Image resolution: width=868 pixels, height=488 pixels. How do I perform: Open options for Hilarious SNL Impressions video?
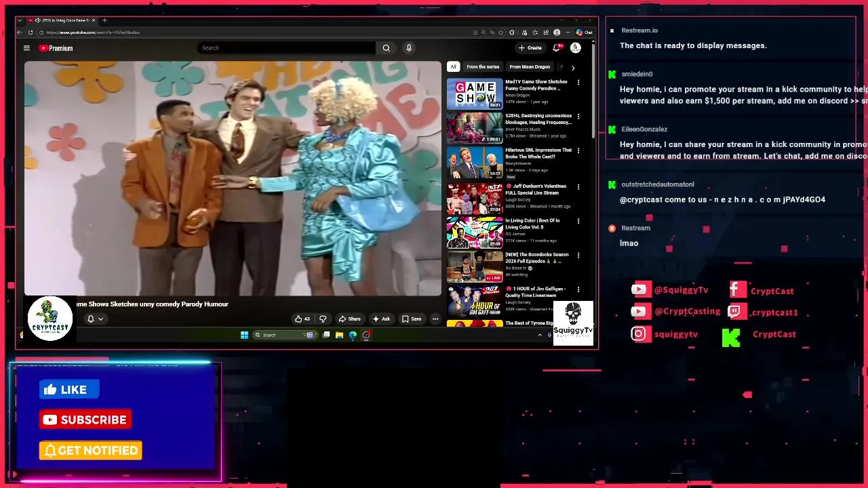[x=578, y=150]
